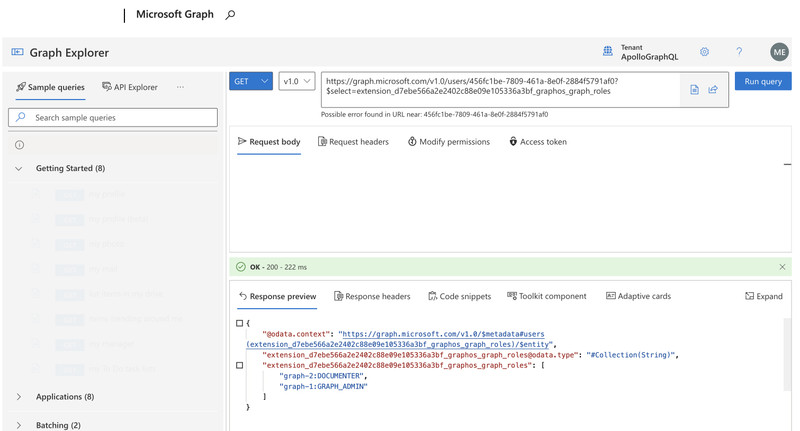The height and width of the screenshot is (431, 800).
Task: Expand the Applications (8) section
Action: coord(19,397)
